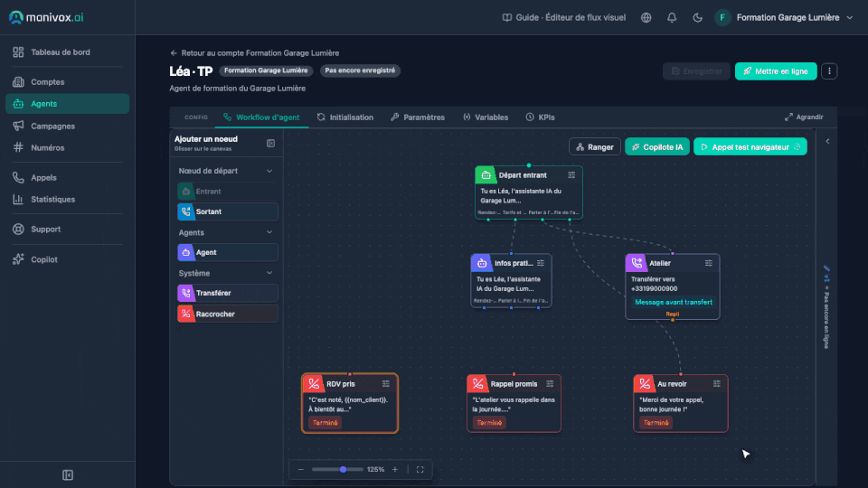Open the Paramètres tab
868x488 pixels.
pyautogui.click(x=418, y=117)
